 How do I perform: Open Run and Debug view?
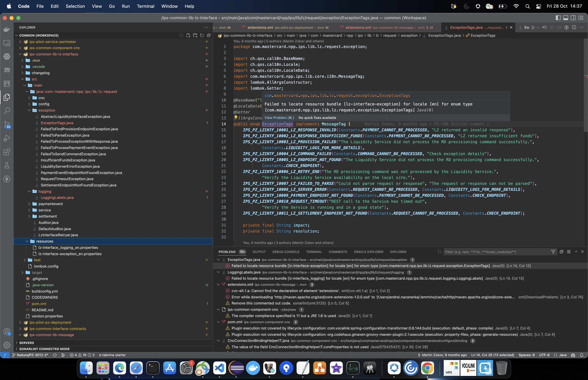[x=7, y=138]
